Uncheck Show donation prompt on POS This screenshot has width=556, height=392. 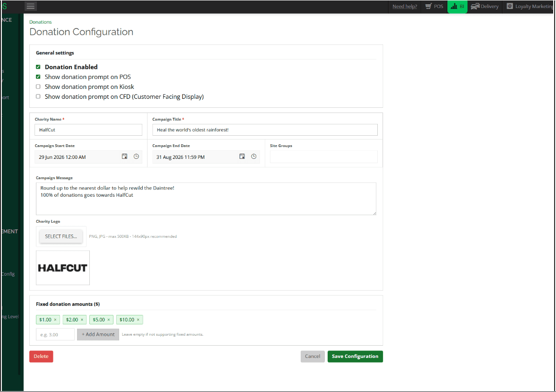click(38, 77)
